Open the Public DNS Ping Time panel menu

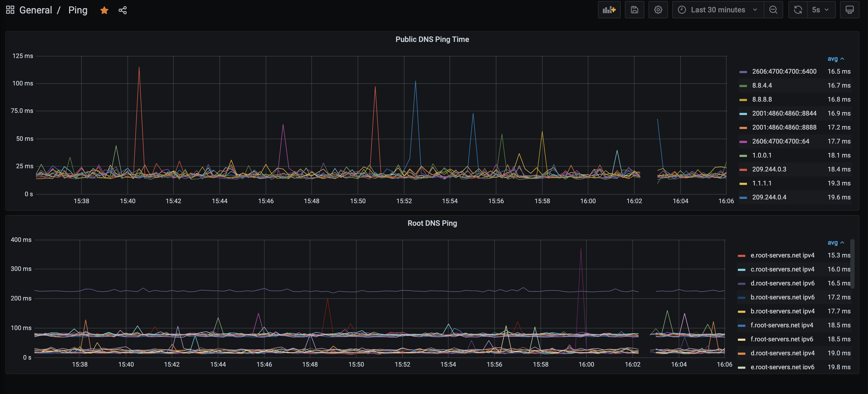(432, 40)
